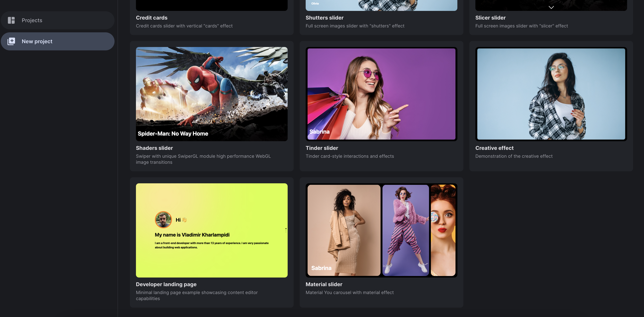
Task: Click the Tinder slider title
Action: tap(322, 148)
